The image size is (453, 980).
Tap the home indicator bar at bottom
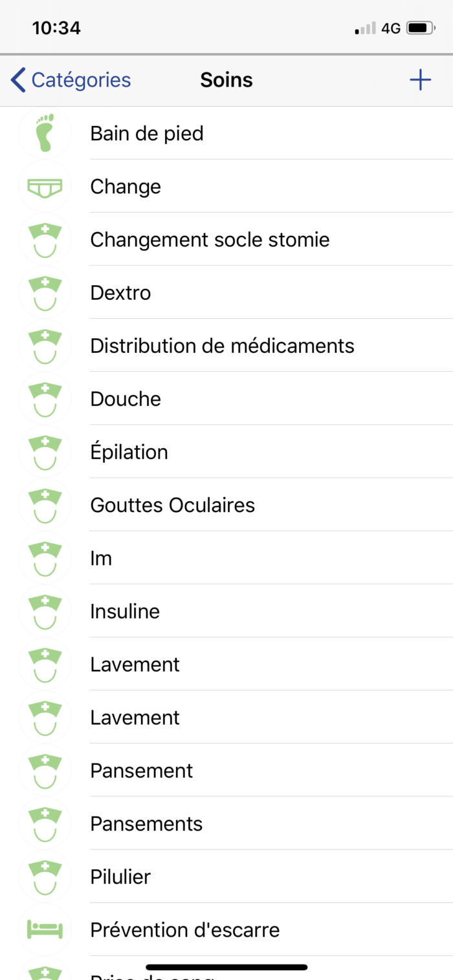click(226, 968)
